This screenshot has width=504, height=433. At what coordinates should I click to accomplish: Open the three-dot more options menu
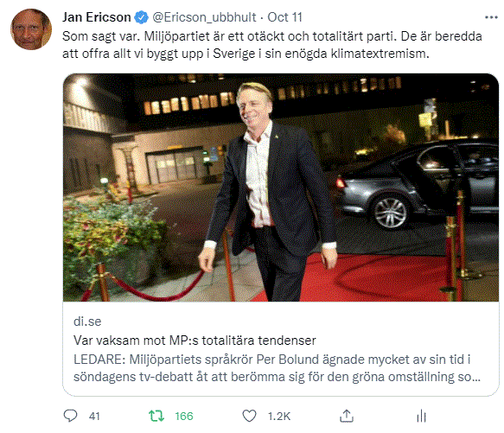[x=491, y=17]
